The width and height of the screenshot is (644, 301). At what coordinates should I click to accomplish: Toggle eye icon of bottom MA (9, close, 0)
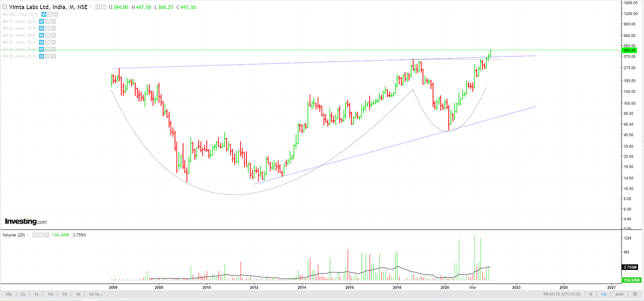(x=41, y=56)
